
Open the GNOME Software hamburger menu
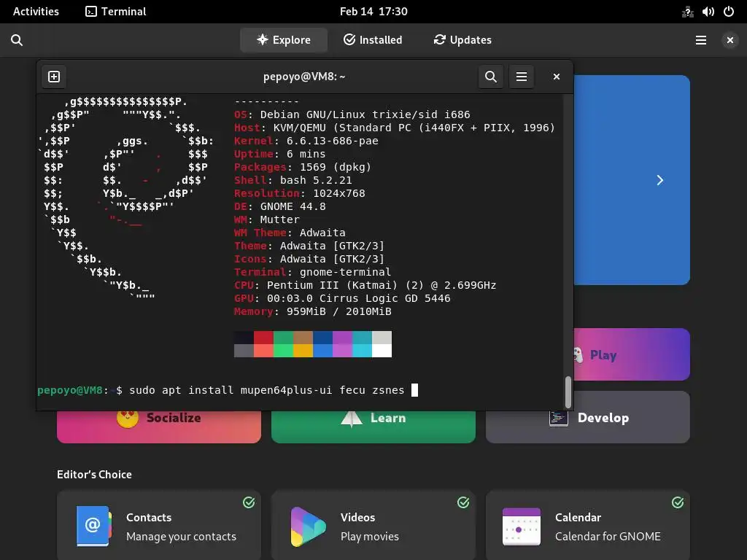[x=701, y=40]
